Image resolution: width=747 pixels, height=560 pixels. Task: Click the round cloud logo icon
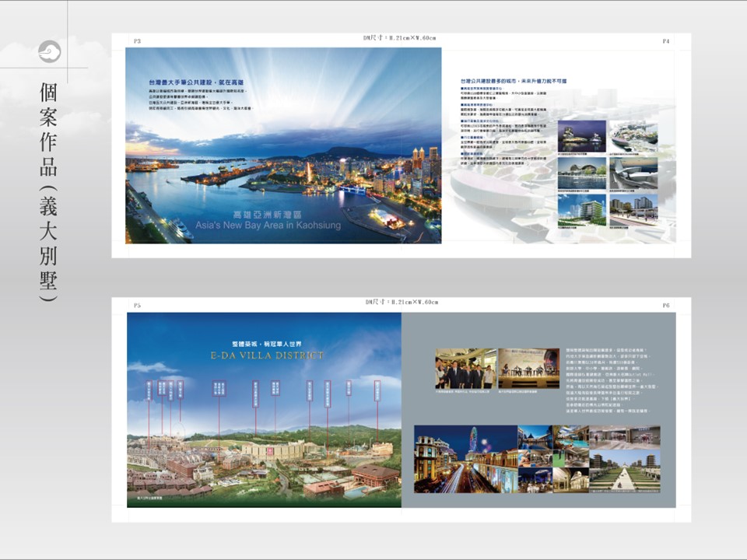pos(50,51)
